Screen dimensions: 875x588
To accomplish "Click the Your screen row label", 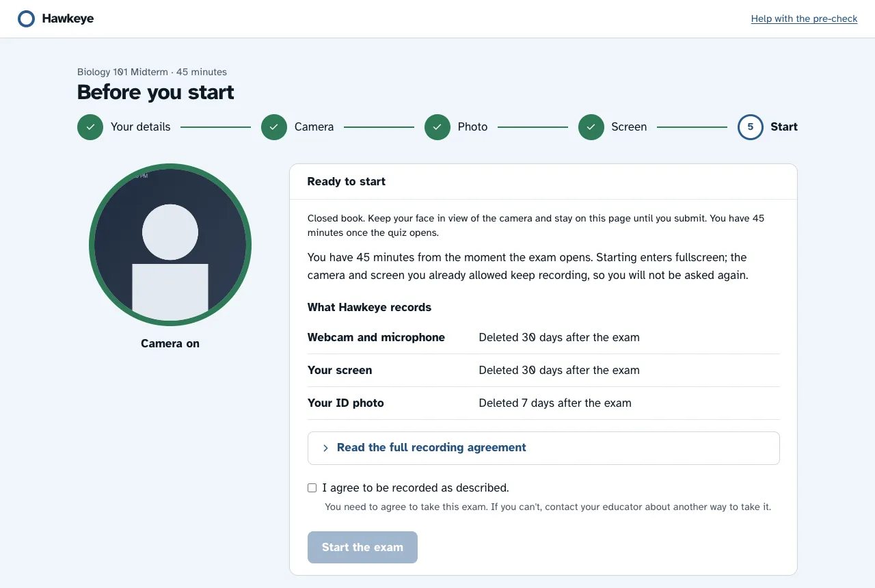I will (340, 371).
